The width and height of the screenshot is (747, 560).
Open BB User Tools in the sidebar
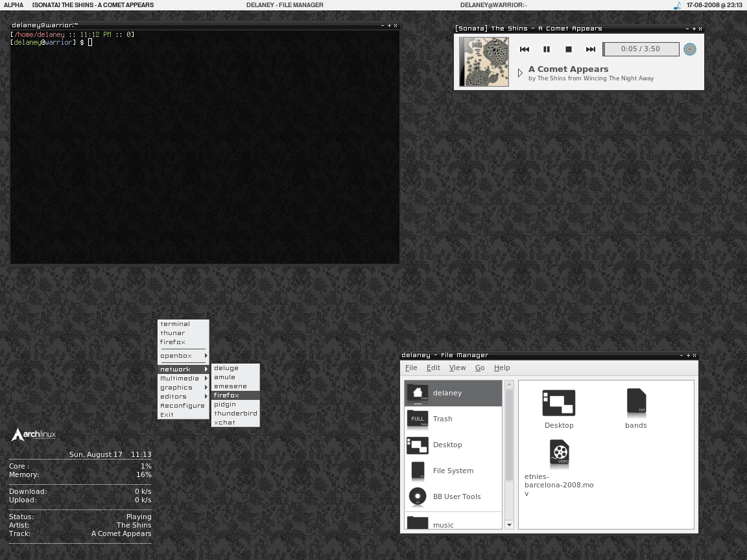453,496
